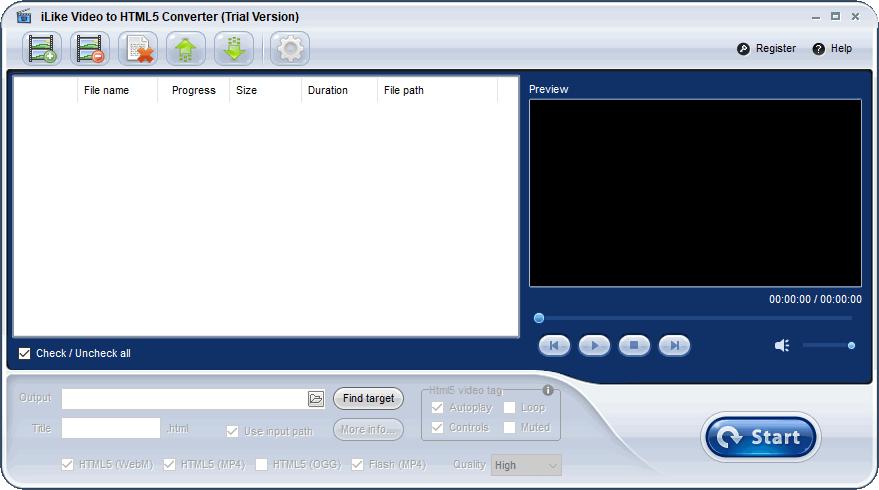Skip to previous track in preview
Image resolution: width=879 pixels, height=490 pixels.
[x=554, y=345]
